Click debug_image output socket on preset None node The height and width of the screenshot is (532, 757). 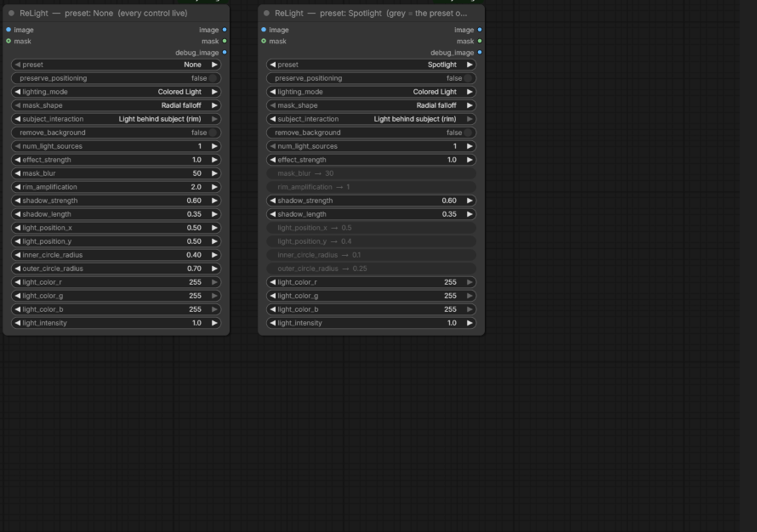pos(225,52)
